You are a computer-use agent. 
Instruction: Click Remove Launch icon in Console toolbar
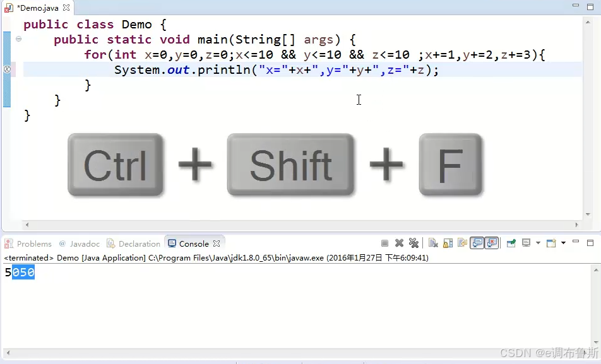pyautogui.click(x=399, y=244)
